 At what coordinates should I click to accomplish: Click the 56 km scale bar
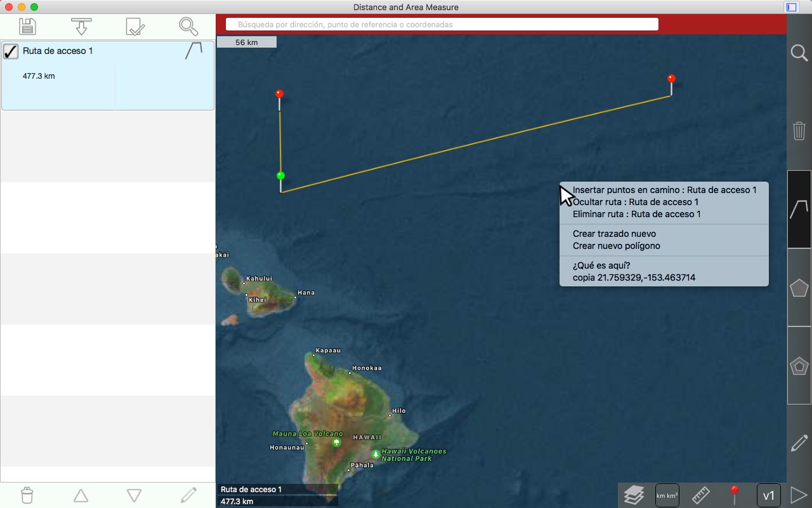[246, 43]
